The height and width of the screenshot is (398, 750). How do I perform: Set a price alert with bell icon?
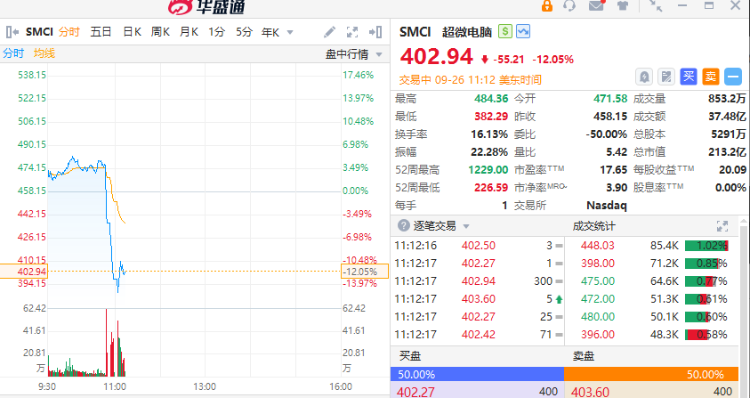(644, 77)
